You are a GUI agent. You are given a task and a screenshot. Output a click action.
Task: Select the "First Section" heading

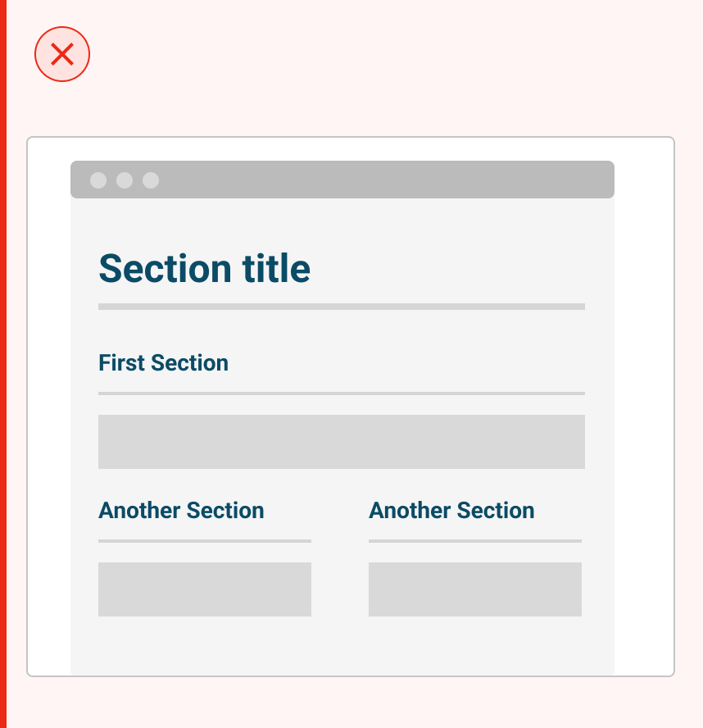(x=163, y=363)
